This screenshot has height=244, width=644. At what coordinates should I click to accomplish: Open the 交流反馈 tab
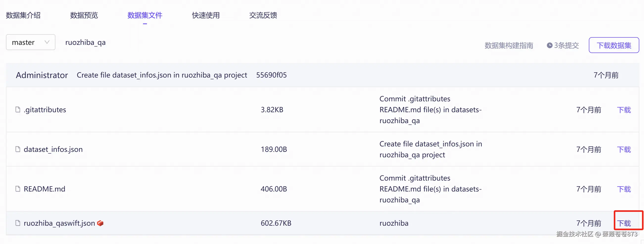pos(263,15)
